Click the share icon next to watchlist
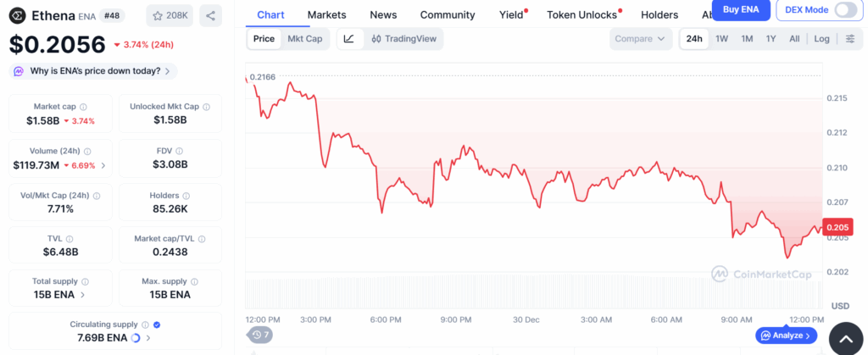The height and width of the screenshot is (355, 868). (210, 14)
